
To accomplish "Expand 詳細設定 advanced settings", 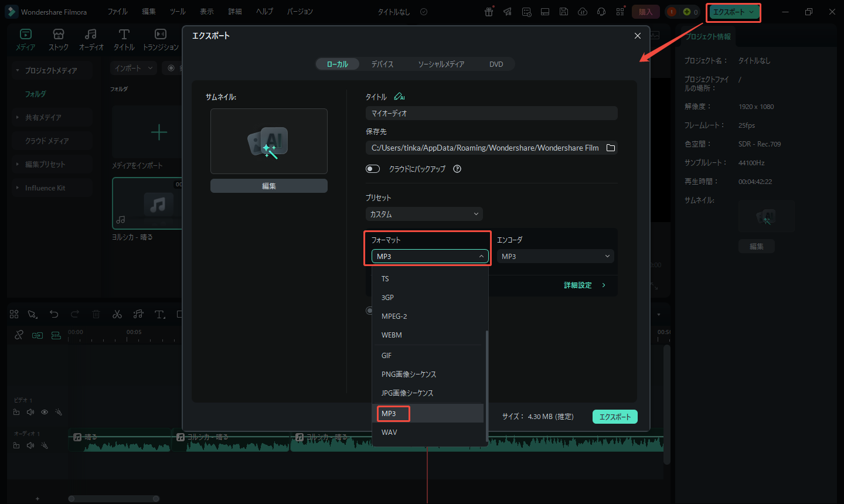I will coord(584,285).
